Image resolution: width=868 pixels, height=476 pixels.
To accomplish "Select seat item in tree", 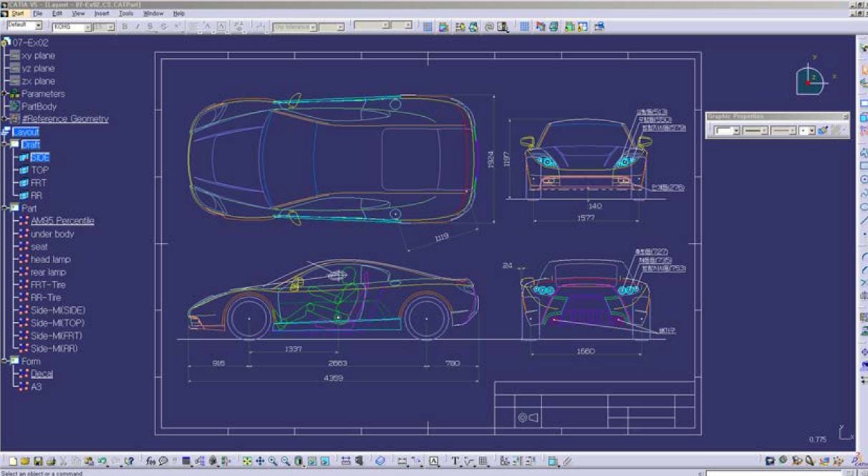I will pos(39,247).
